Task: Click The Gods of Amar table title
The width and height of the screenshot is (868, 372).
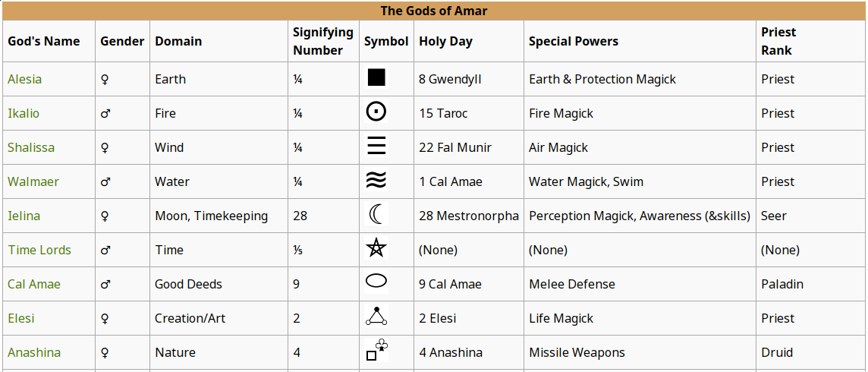Action: tap(434, 11)
